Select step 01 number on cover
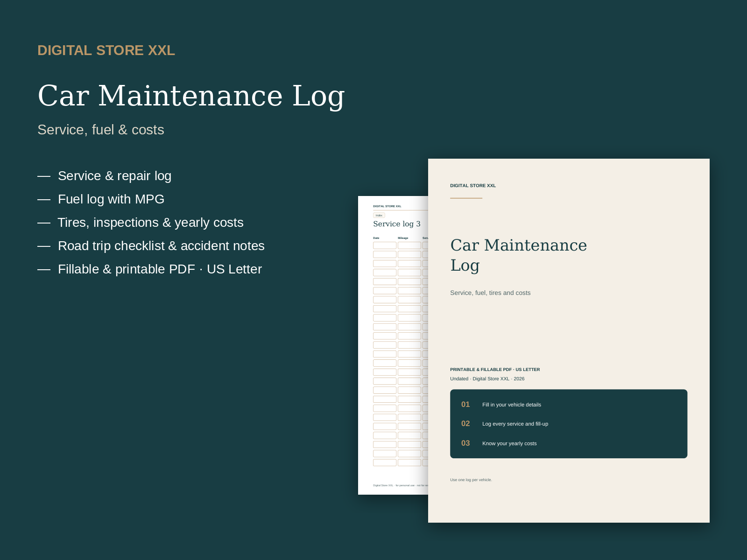The width and height of the screenshot is (747, 560). pos(465,405)
